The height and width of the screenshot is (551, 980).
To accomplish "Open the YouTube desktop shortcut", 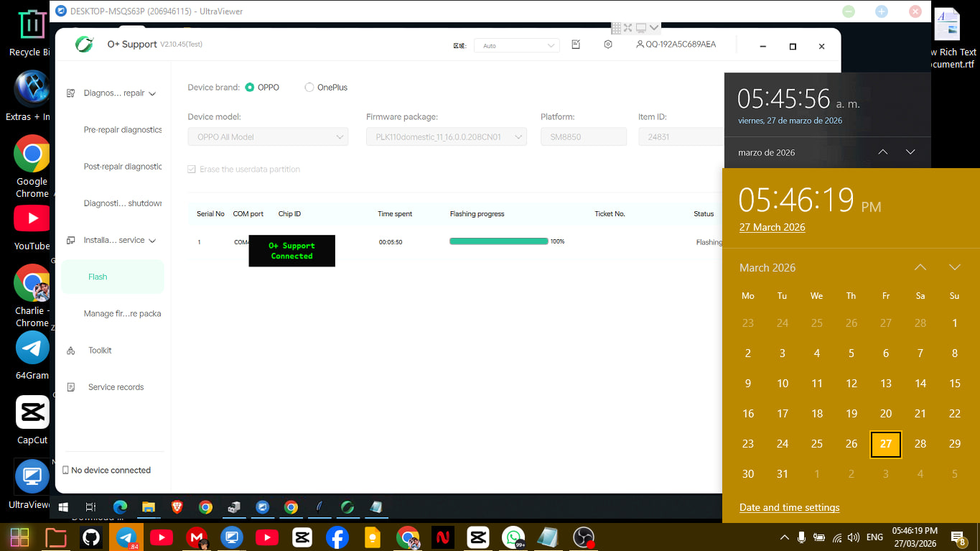I will click(32, 228).
